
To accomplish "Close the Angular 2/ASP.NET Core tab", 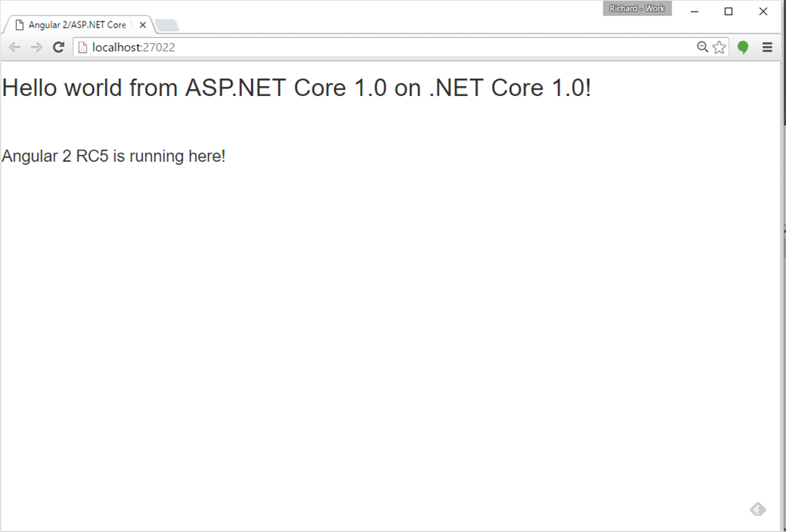I will click(x=143, y=25).
